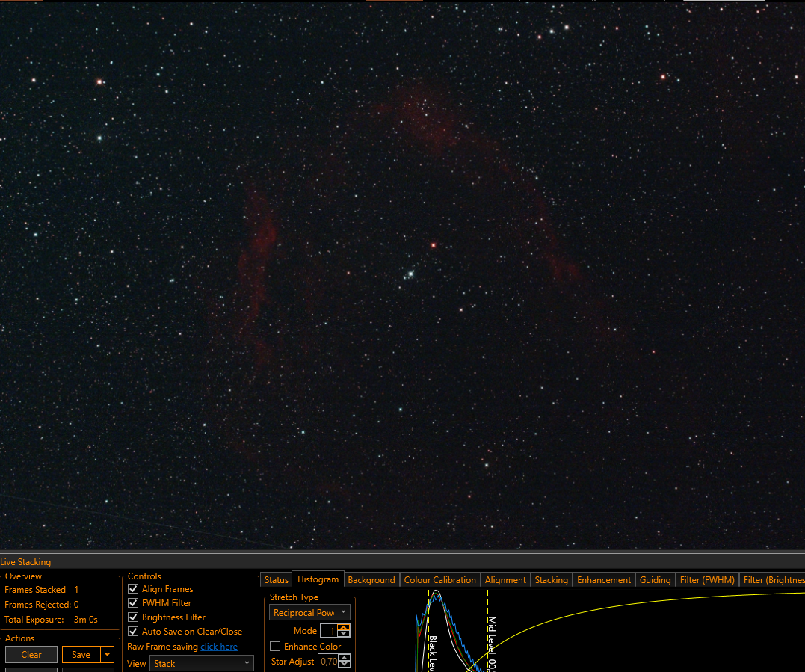Click the Mode value down arrow
805x672 pixels.
point(344,634)
